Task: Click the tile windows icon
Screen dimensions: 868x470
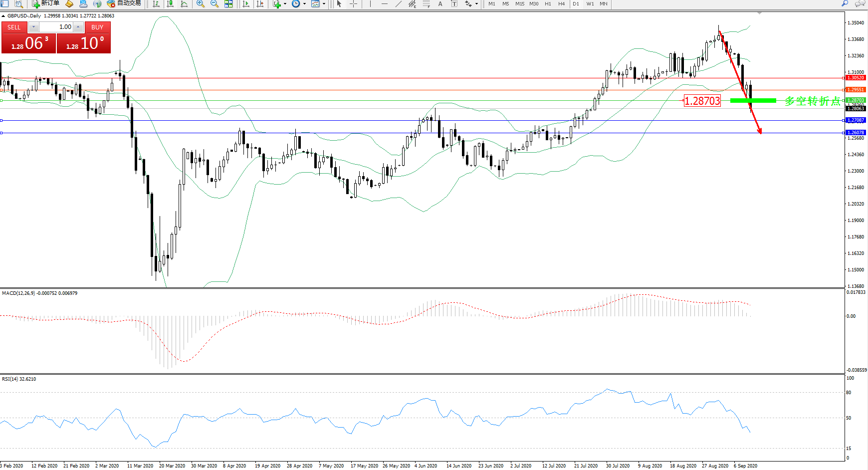Action: pyautogui.click(x=228, y=4)
